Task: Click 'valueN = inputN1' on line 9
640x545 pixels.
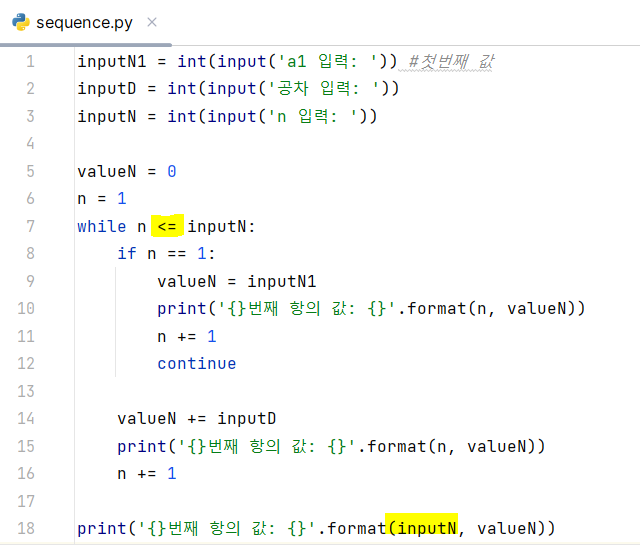Action: pyautogui.click(x=237, y=281)
